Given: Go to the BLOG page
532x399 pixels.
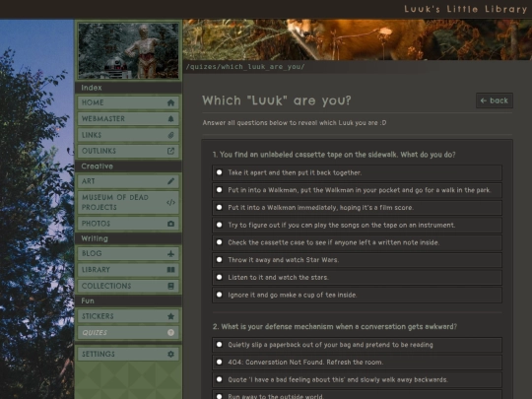Looking at the screenshot, I should coord(128,253).
